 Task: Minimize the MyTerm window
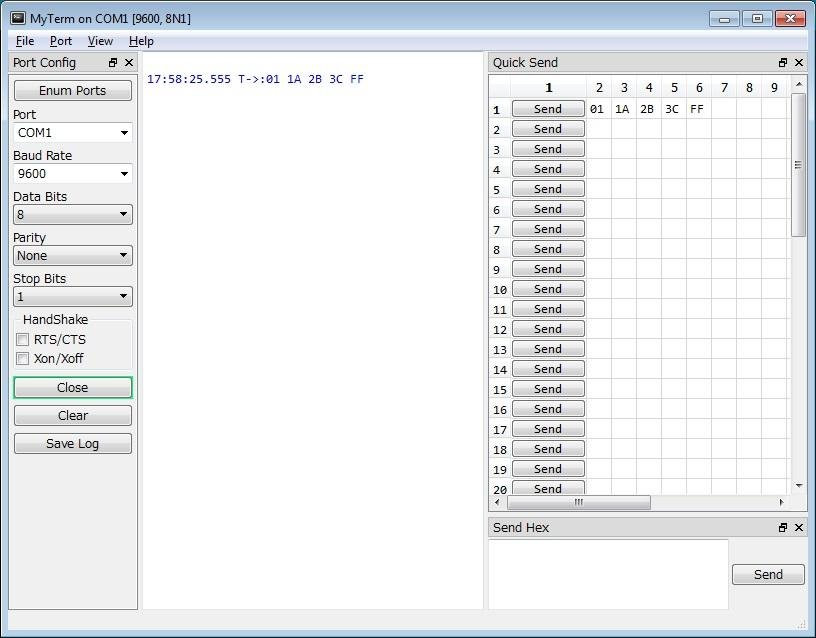[x=724, y=19]
